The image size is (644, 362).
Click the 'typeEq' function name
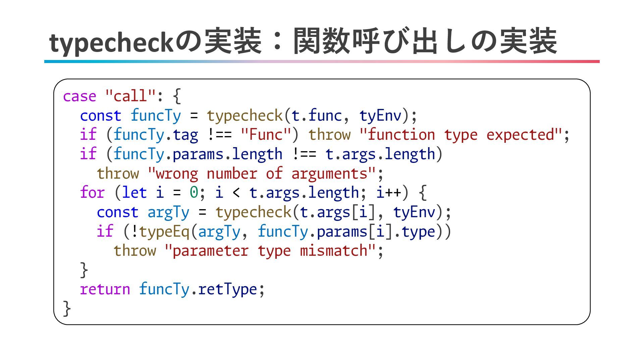[x=164, y=232]
